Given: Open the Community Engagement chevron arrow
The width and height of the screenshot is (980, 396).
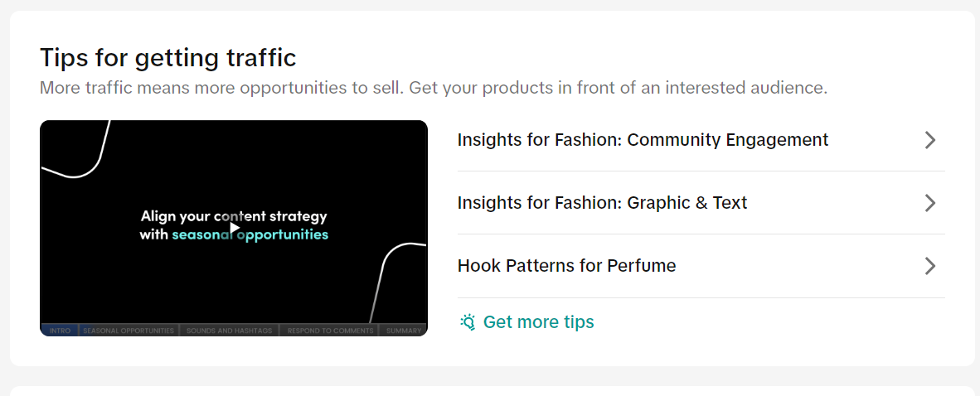Looking at the screenshot, I should click(929, 140).
